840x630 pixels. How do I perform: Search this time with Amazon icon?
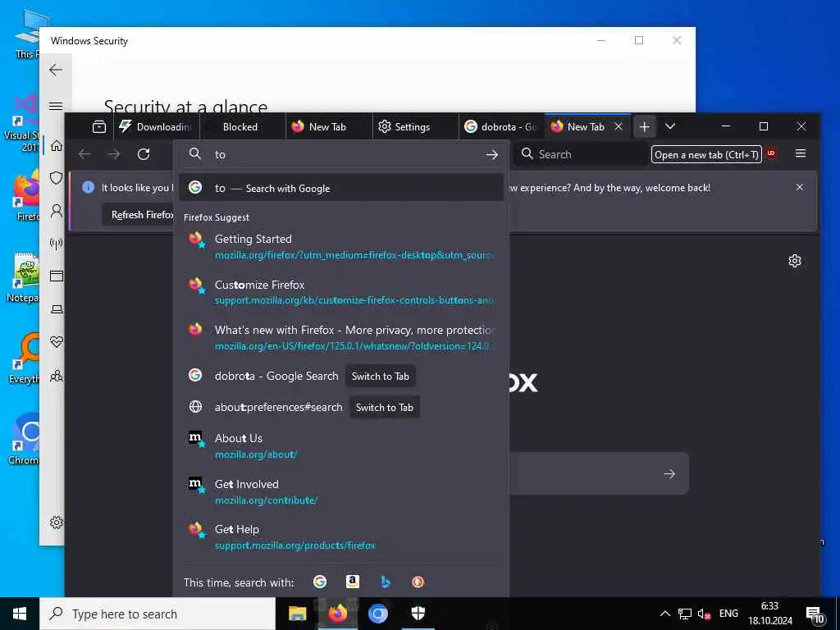click(x=353, y=582)
